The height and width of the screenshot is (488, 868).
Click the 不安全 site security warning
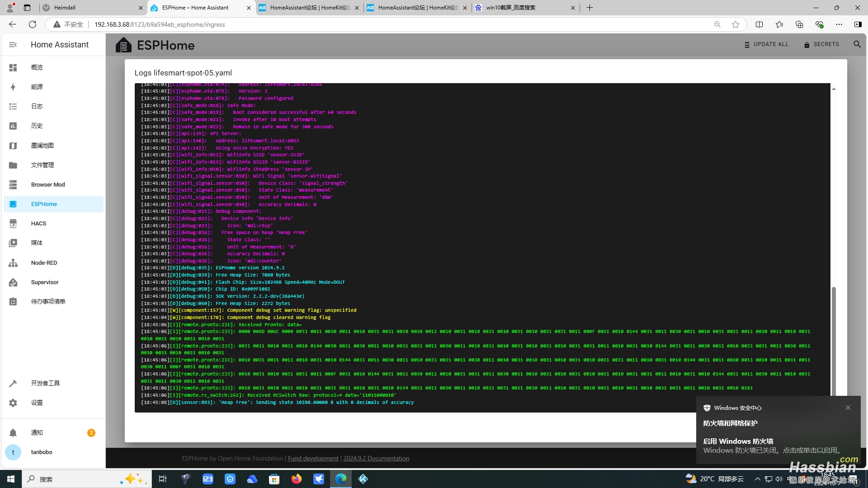(x=69, y=24)
